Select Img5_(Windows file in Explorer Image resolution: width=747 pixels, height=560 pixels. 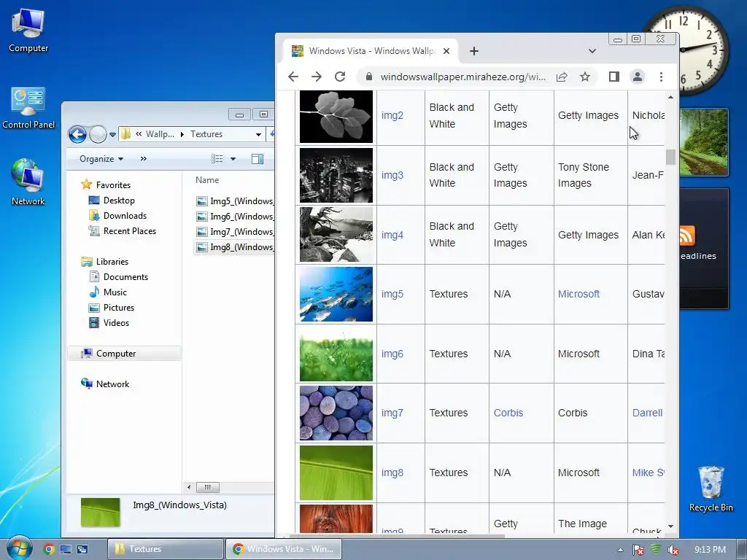tap(235, 201)
